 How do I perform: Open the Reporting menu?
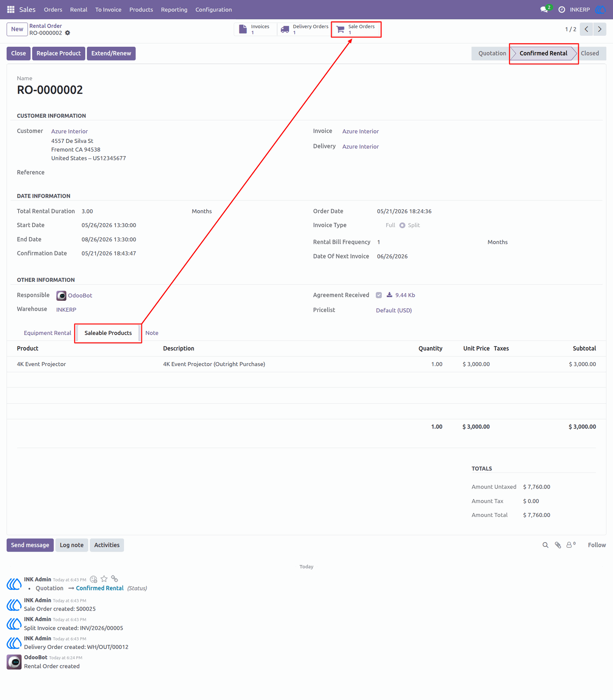174,9
